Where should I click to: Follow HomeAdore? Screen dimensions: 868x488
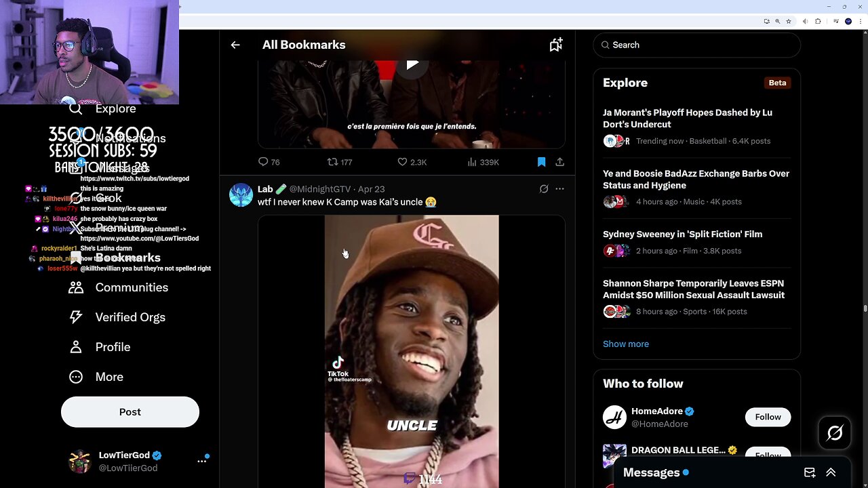(x=768, y=417)
